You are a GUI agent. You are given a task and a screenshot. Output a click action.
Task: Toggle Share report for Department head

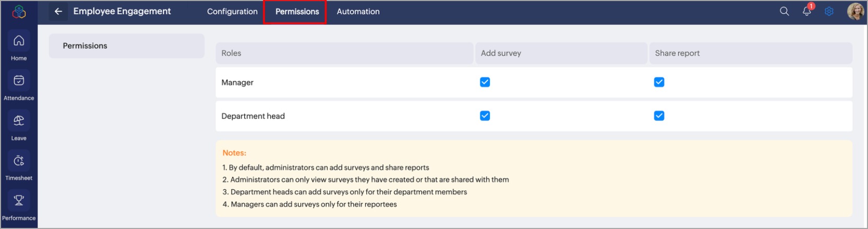click(x=659, y=116)
